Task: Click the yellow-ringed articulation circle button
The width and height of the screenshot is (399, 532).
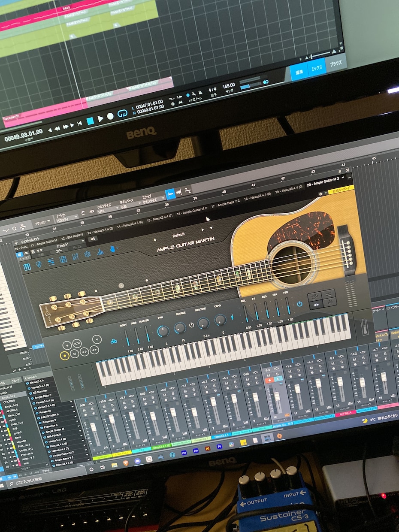Action: pos(65,355)
